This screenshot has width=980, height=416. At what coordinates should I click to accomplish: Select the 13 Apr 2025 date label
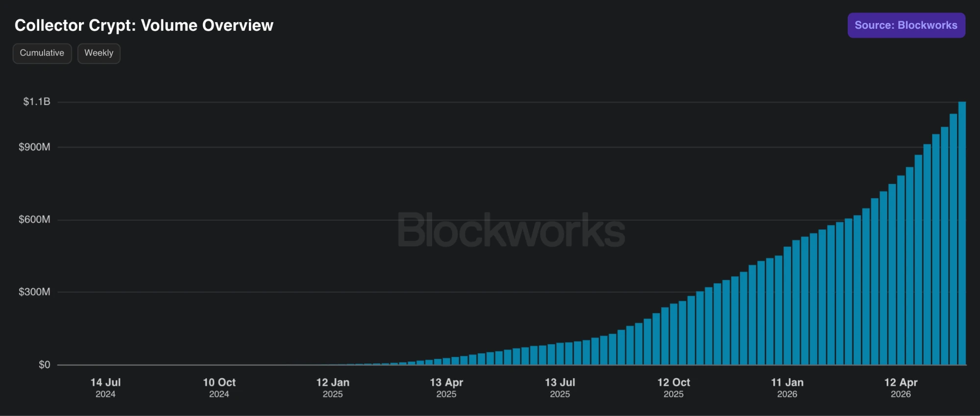(446, 388)
